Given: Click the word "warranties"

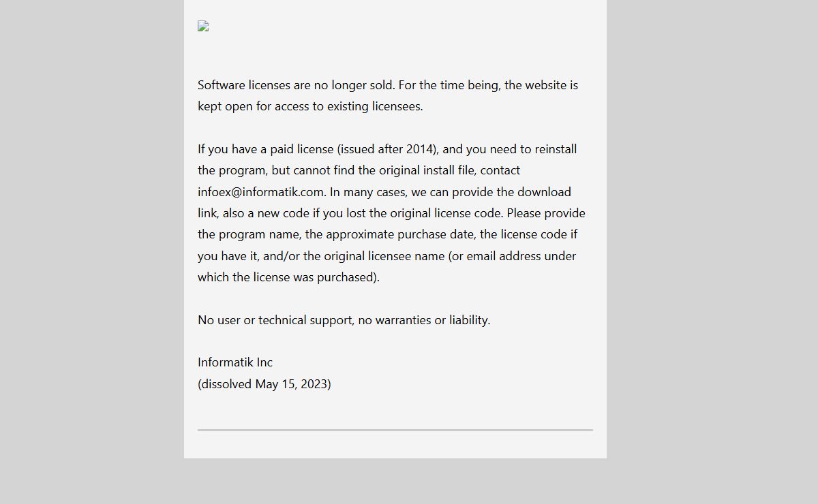Looking at the screenshot, I should tap(404, 320).
